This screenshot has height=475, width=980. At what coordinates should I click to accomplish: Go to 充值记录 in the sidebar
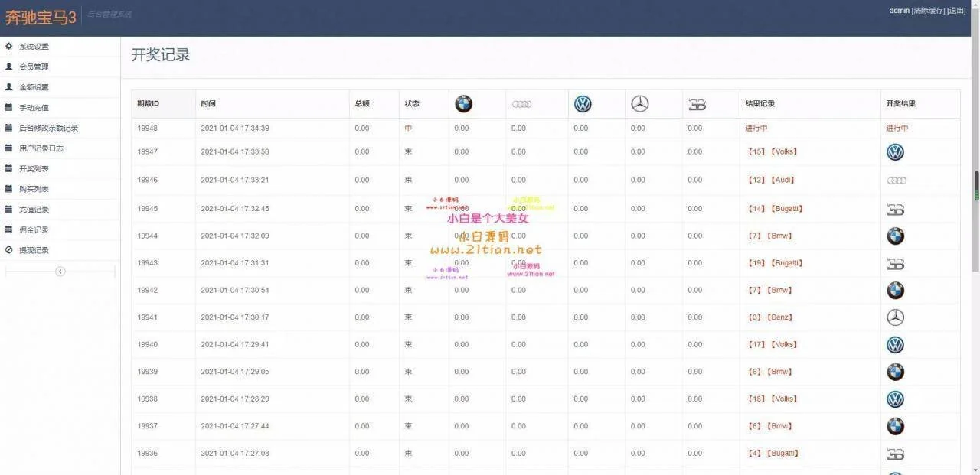pos(34,210)
